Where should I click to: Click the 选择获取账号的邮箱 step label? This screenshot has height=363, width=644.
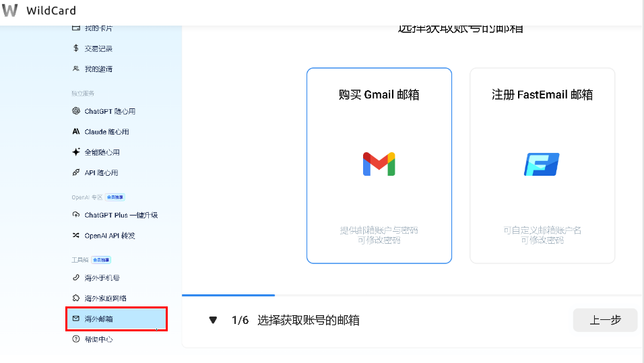(309, 321)
